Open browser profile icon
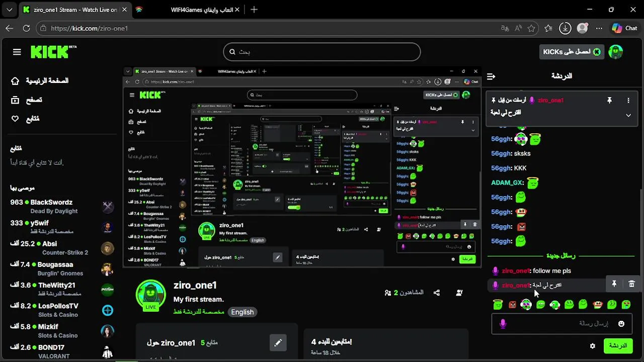Viewport: 644px width, 362px height. (582, 28)
